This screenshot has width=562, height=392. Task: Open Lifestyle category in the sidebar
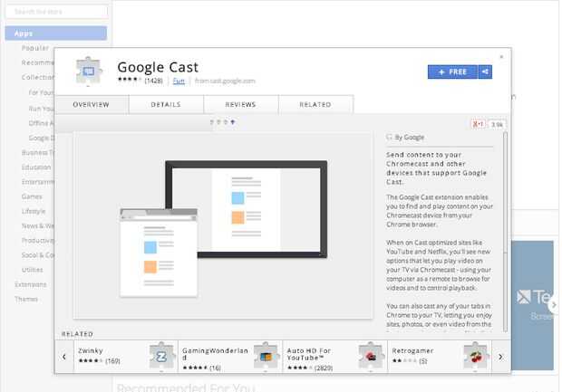click(x=34, y=211)
